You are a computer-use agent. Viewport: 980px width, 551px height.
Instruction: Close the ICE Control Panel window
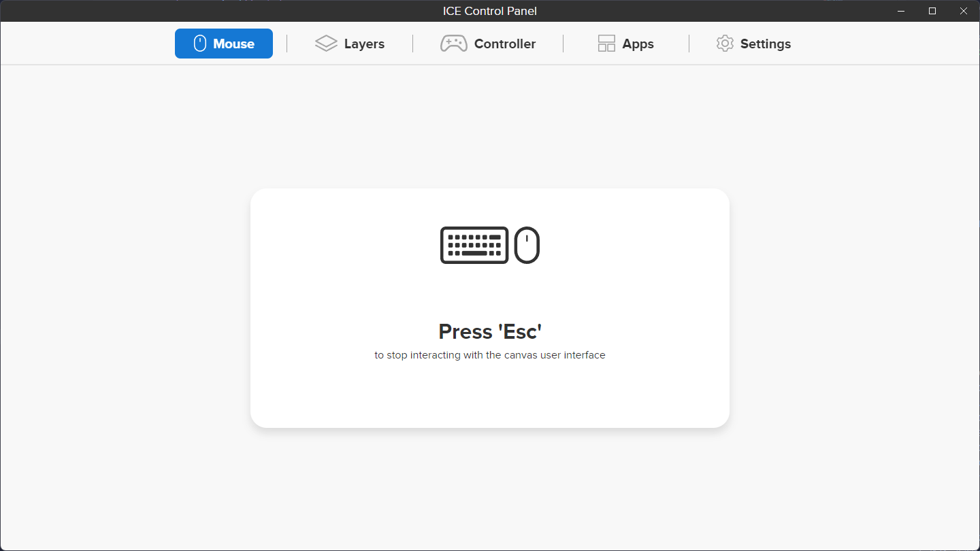[x=964, y=11]
